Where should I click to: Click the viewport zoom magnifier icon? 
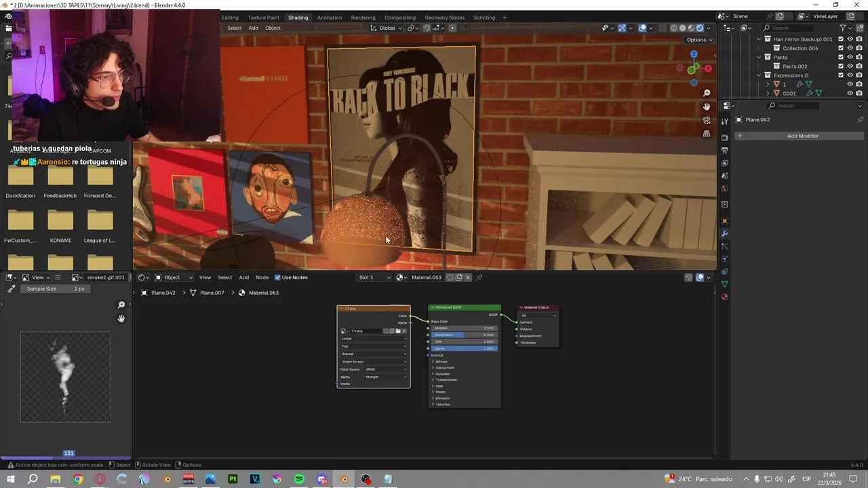coord(707,93)
